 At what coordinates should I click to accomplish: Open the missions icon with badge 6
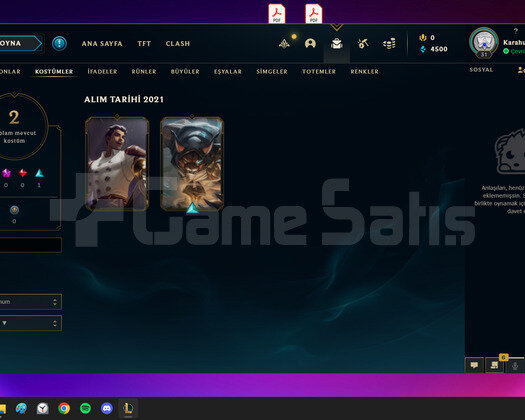coord(494,365)
